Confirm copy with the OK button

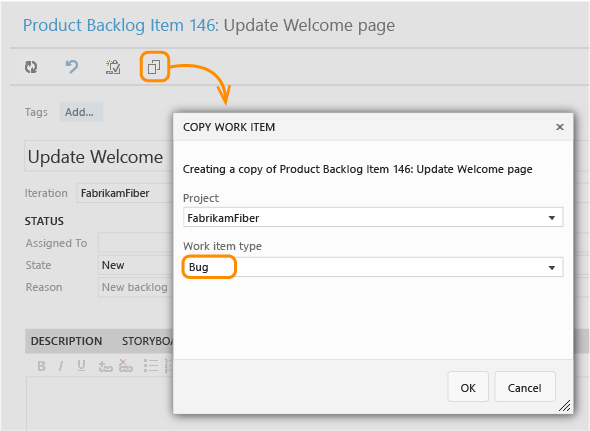(x=468, y=387)
